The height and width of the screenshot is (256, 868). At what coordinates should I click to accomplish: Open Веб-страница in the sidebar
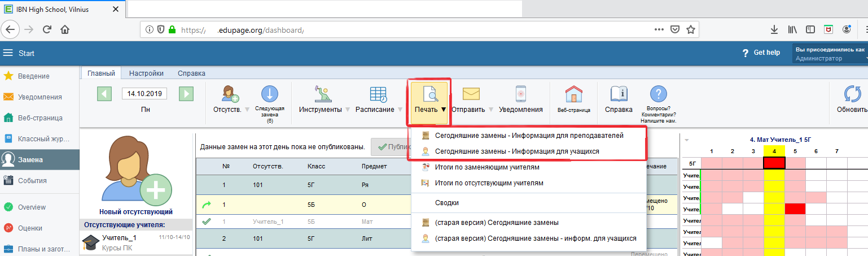(x=40, y=118)
